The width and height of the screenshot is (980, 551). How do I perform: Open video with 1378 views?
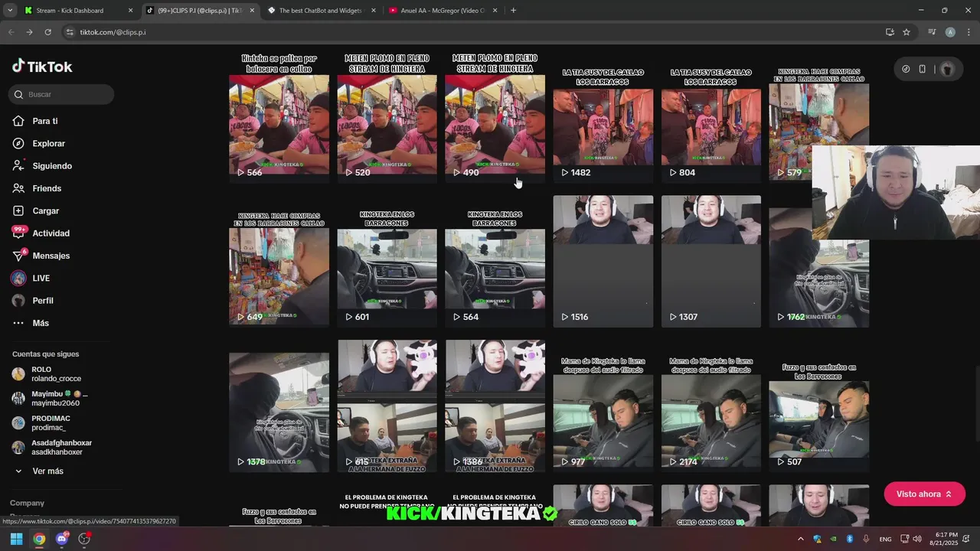[279, 406]
